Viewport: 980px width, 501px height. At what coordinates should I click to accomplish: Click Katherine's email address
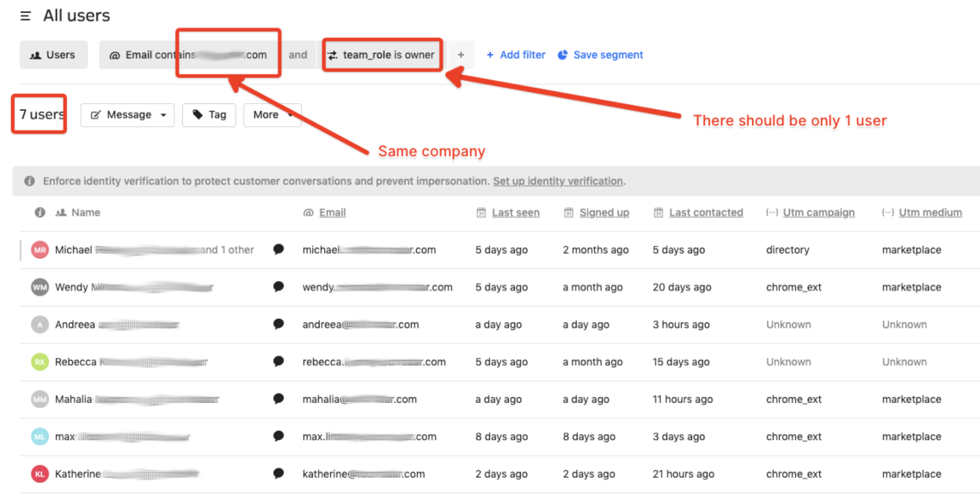364,474
